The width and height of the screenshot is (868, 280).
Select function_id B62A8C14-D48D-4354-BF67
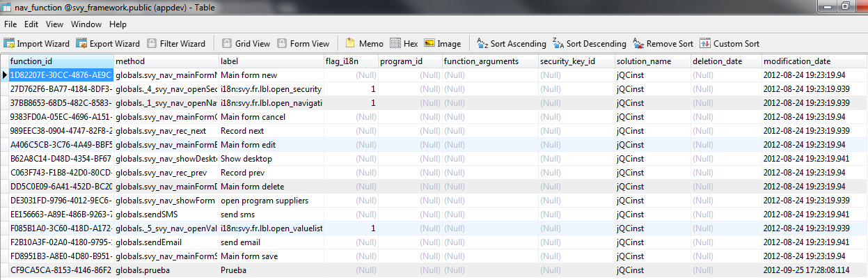(61, 159)
